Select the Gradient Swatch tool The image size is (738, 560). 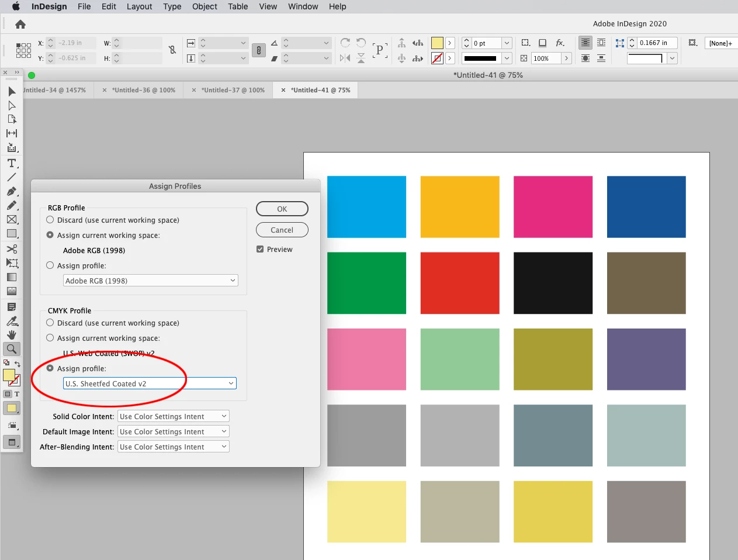coord(12,277)
